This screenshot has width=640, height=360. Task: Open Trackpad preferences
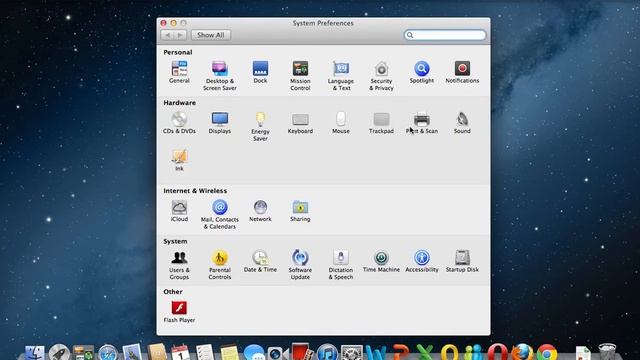(x=381, y=122)
